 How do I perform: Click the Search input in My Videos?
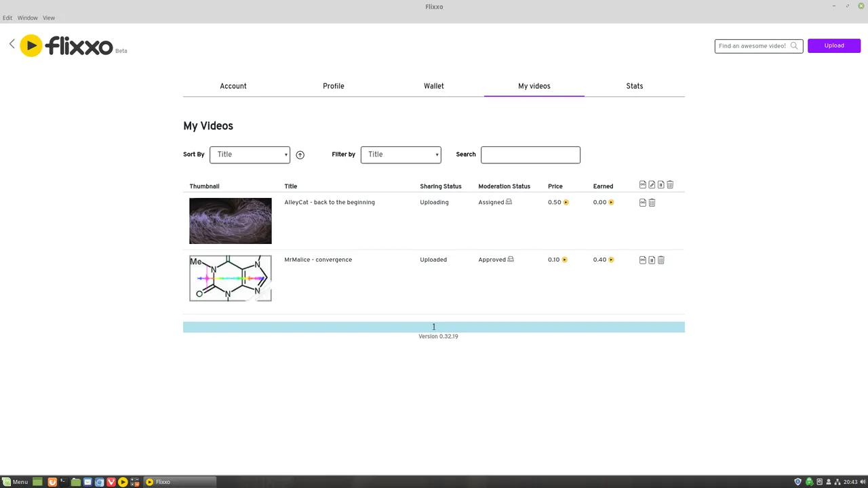tap(530, 155)
